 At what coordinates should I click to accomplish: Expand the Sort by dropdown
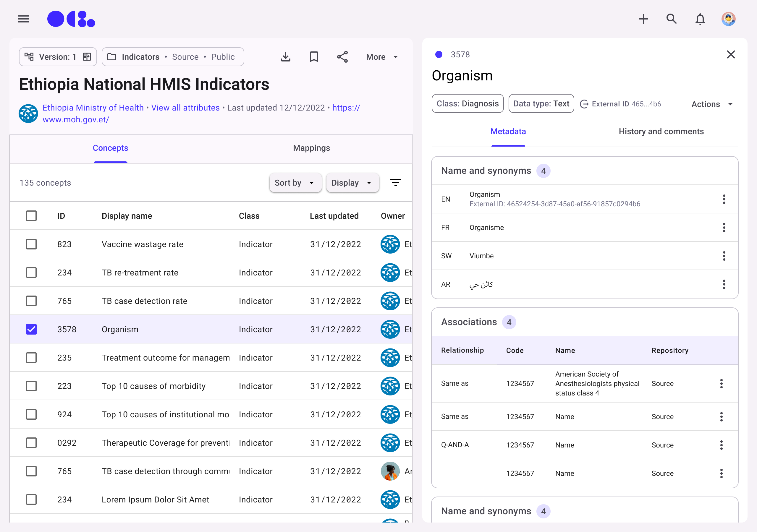tap(295, 183)
